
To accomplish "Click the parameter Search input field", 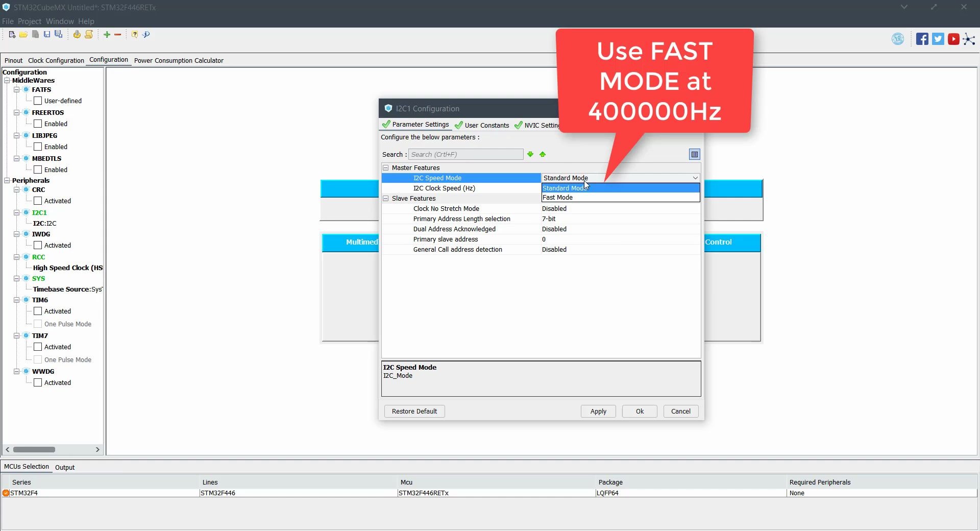I will pyautogui.click(x=465, y=154).
